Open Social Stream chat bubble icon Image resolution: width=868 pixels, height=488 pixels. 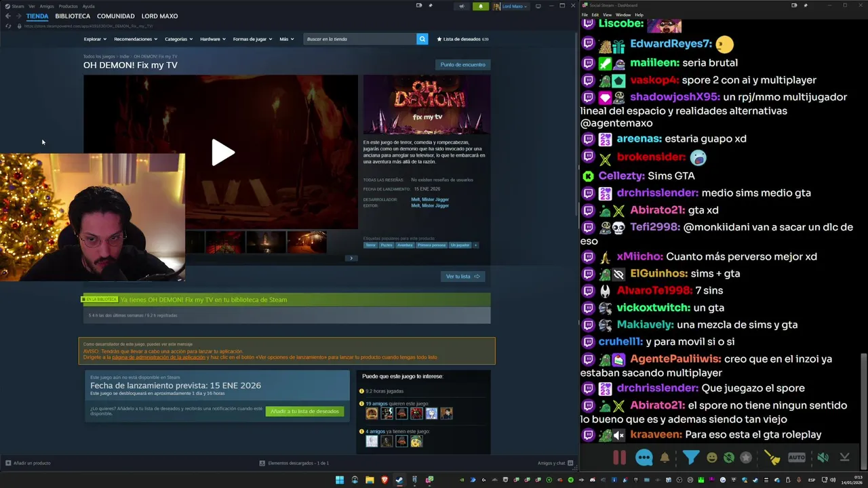(644, 457)
